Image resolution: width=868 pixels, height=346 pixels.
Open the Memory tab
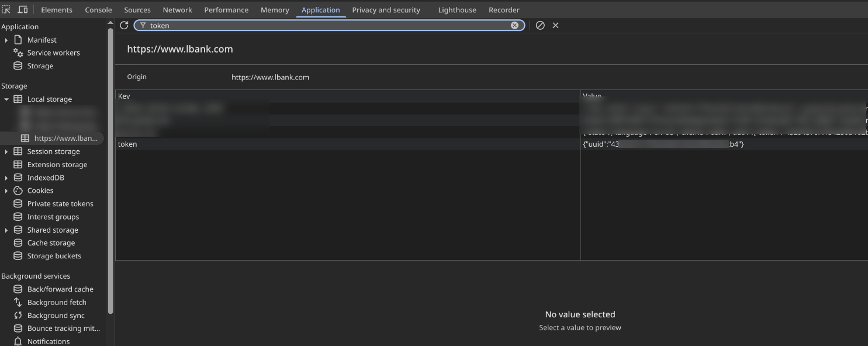(275, 10)
